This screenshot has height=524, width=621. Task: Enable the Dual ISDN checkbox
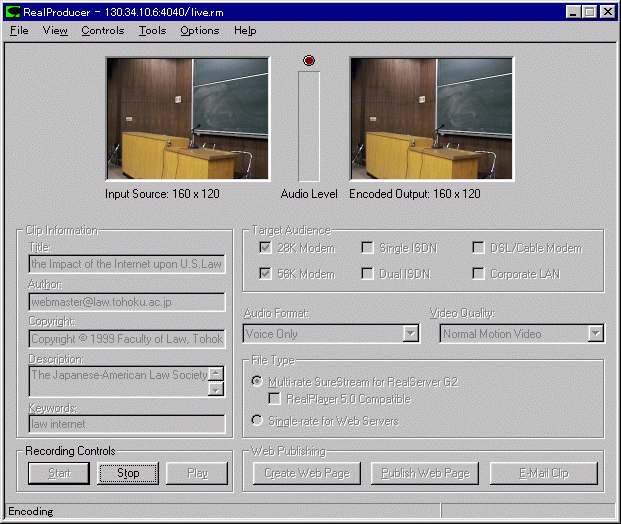(x=368, y=274)
